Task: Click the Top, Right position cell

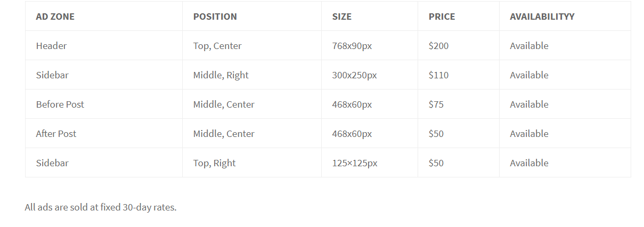Action: tap(252, 163)
